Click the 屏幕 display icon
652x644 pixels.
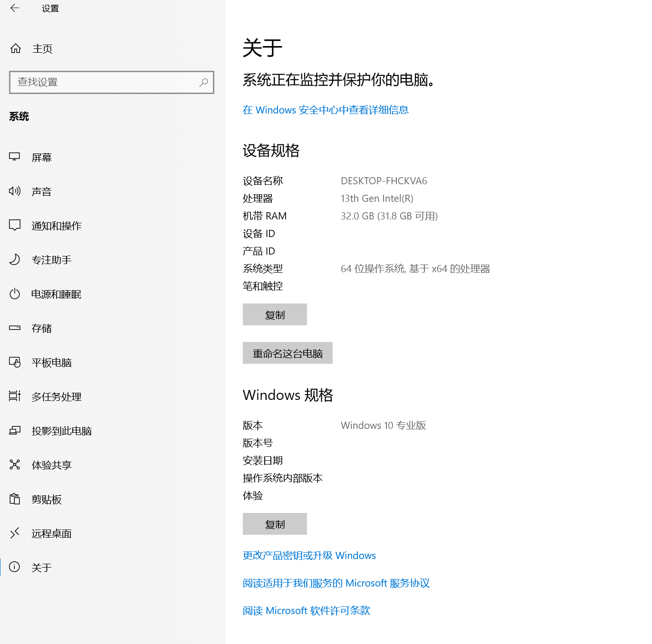point(15,157)
